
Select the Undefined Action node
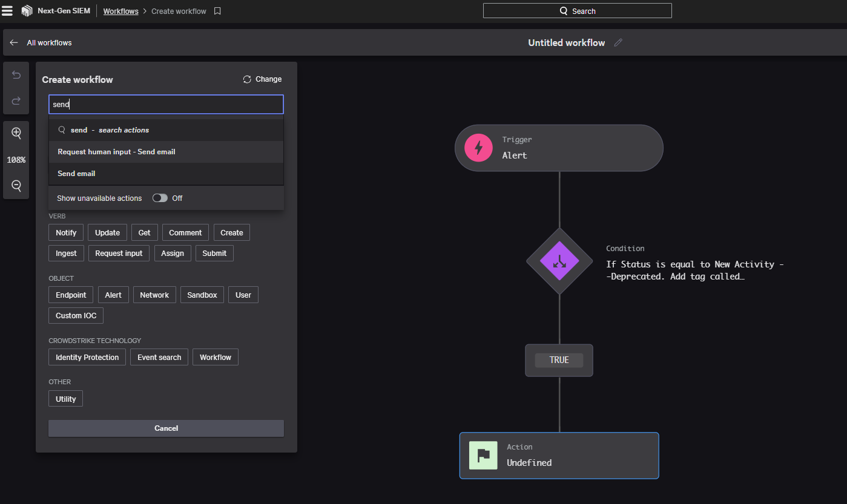(x=559, y=455)
